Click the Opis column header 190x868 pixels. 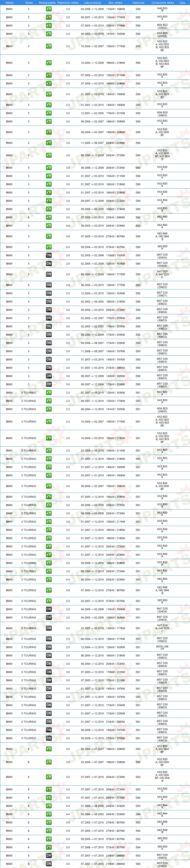point(182,3)
